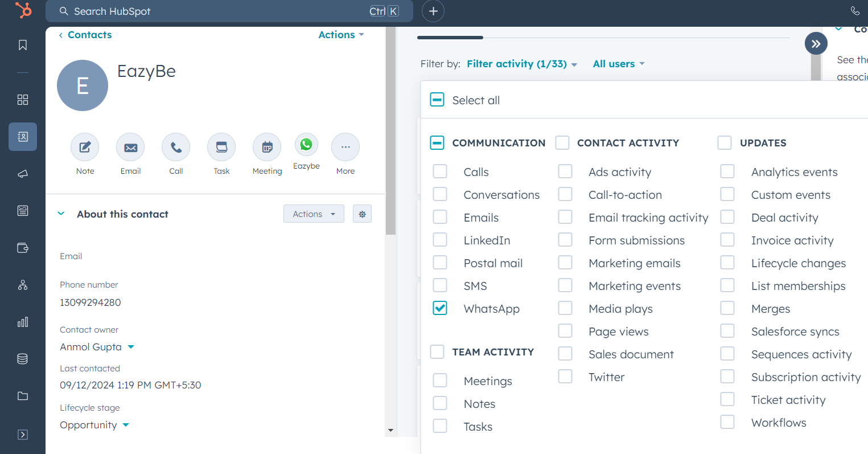Schedule a Meeting with the Meeting icon
The height and width of the screenshot is (454, 868).
267,148
